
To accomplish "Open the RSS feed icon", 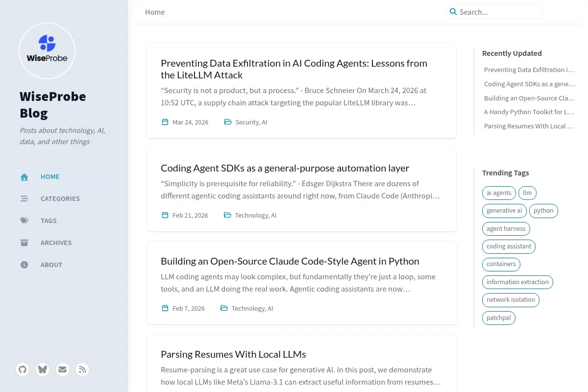I will click(x=82, y=369).
